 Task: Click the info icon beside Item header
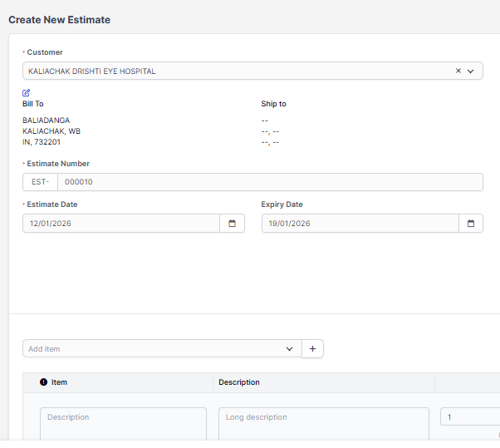(43, 382)
